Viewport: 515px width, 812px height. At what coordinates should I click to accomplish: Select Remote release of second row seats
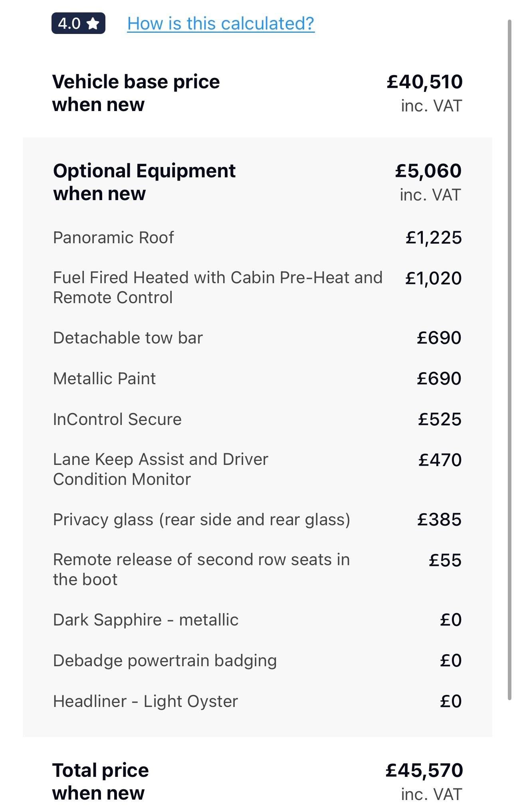pyautogui.click(x=257, y=570)
